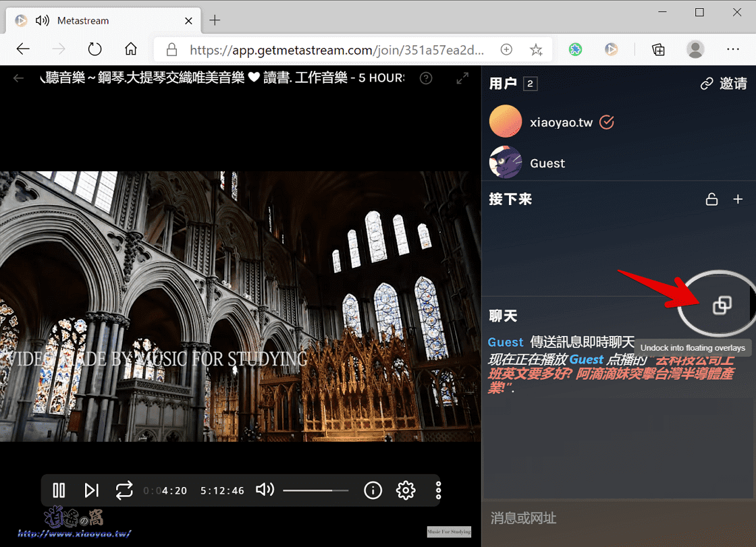
Task: Click the back arrow above the video title
Action: 18,78
